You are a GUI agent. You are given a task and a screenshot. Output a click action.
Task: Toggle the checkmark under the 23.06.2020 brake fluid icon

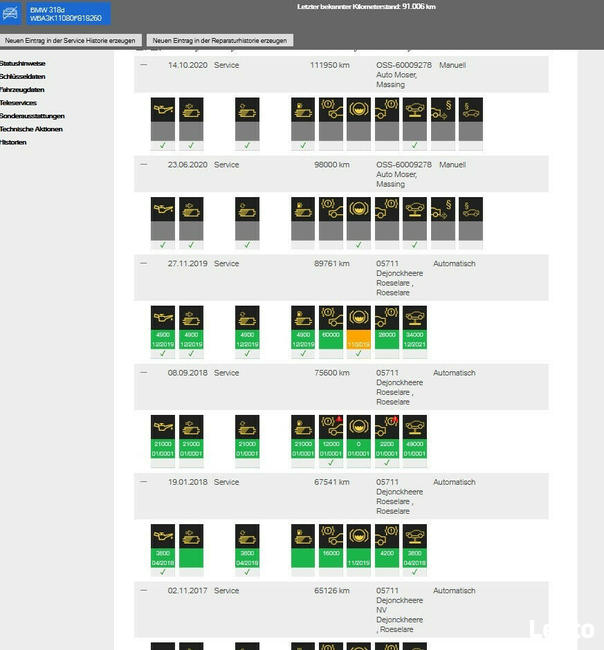point(358,245)
